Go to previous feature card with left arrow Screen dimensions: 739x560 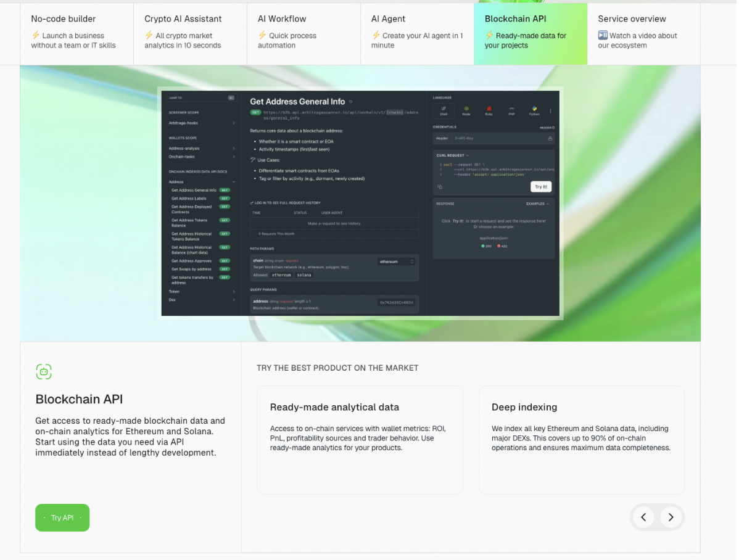coord(643,517)
